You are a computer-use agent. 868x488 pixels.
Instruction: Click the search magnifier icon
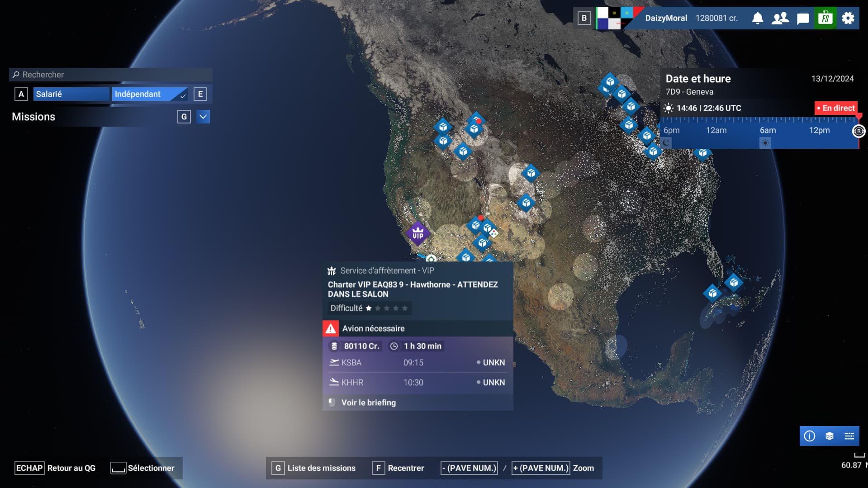click(x=16, y=75)
